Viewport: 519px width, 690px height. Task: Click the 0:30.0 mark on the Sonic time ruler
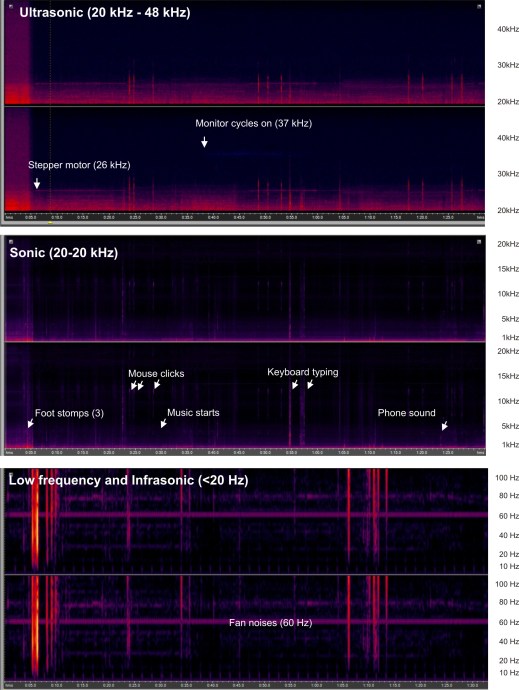[161, 452]
